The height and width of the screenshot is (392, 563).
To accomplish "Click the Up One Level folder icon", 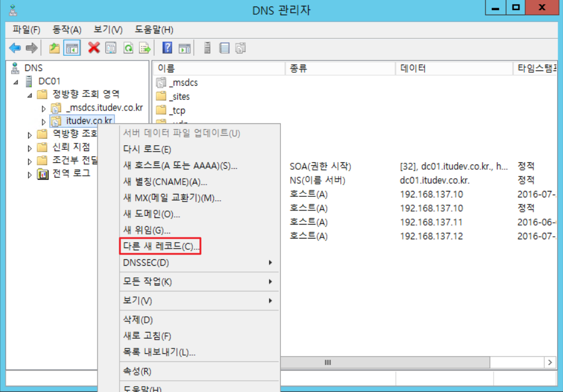I will click(54, 48).
